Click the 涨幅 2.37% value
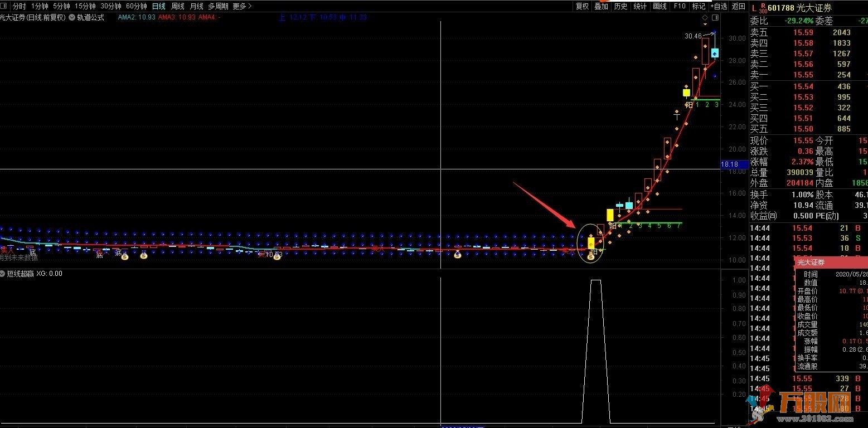Viewport: 868px width, 428px height. click(x=802, y=162)
